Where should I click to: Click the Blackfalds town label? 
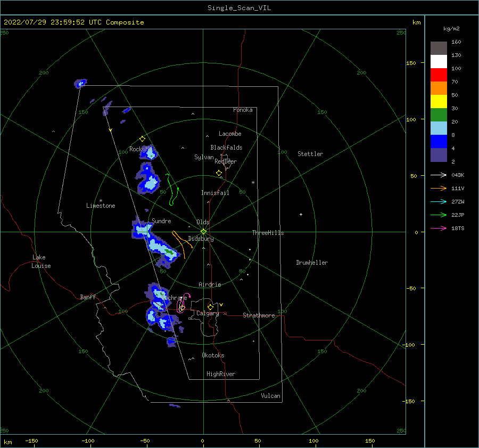tap(226, 148)
